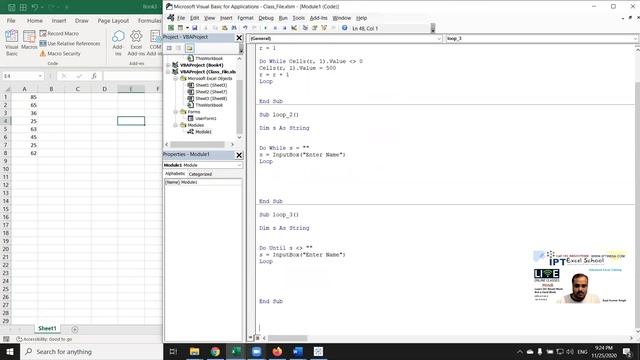Open the Insert object dropdown arrow in VBA toolbar

coord(187,28)
